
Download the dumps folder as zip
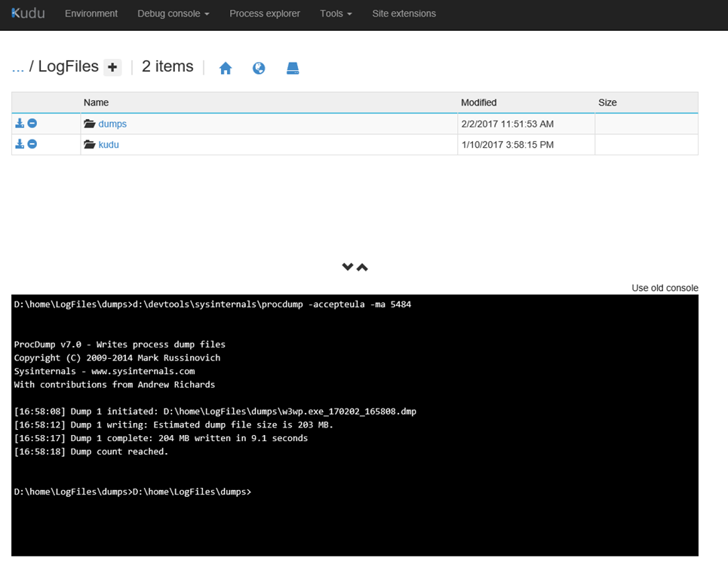coord(20,123)
